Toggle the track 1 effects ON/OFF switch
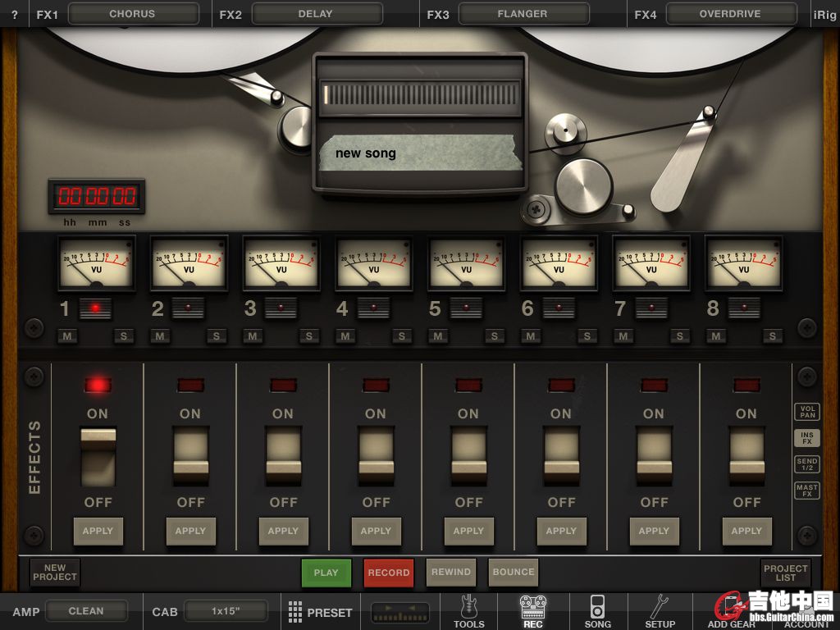The height and width of the screenshot is (630, 840). click(98, 457)
